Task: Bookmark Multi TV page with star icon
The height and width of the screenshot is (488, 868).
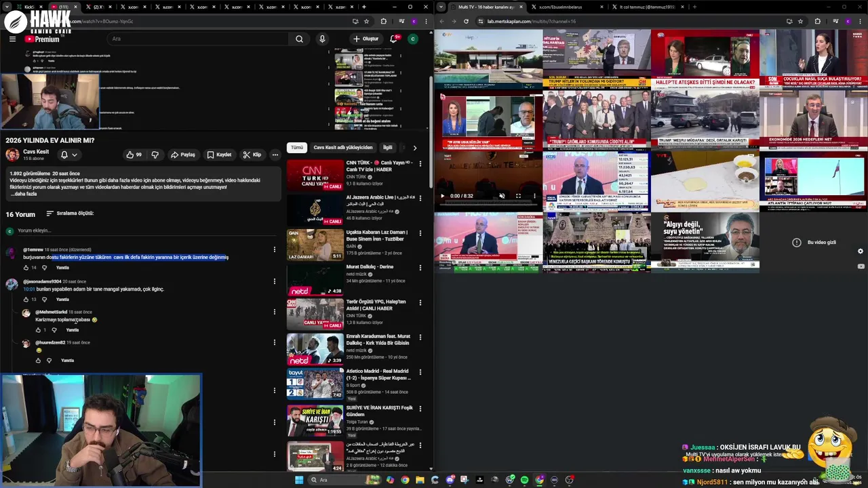Action: point(800,21)
